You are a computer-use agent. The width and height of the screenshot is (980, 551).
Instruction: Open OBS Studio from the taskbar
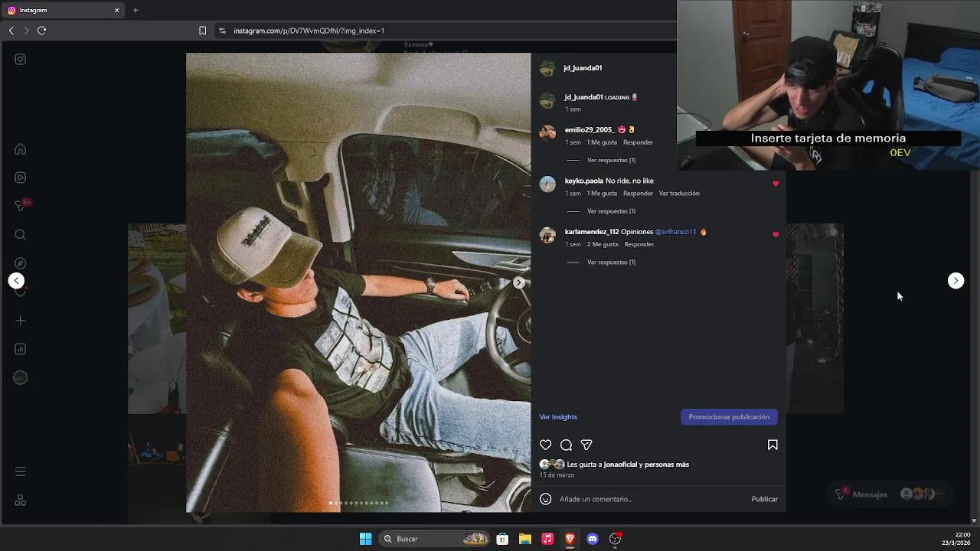pyautogui.click(x=615, y=539)
